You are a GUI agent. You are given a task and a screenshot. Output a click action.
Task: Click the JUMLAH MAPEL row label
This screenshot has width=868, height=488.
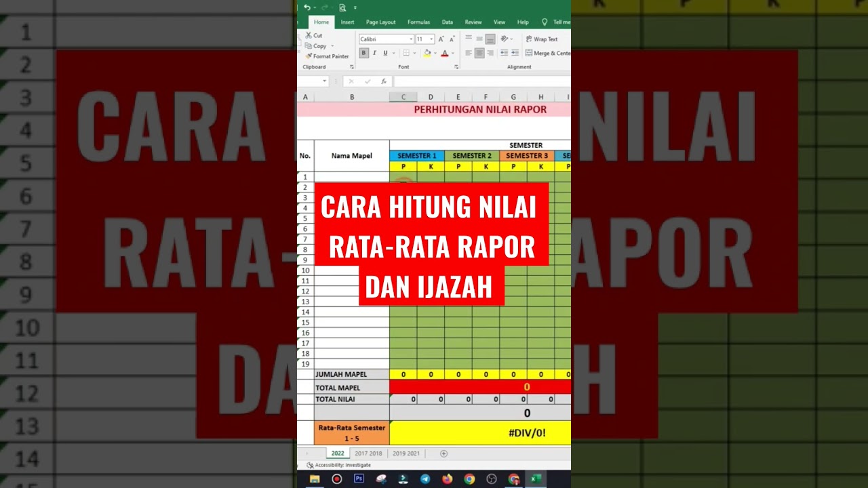(x=351, y=374)
